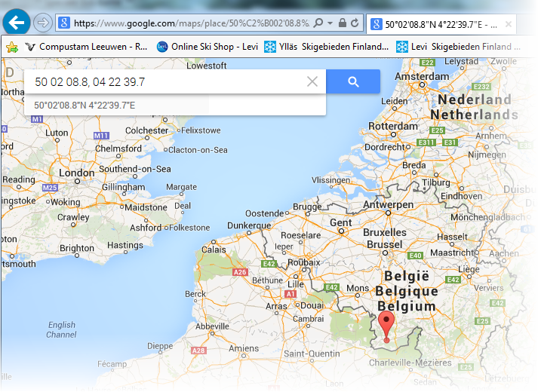538x392 pixels.
Task: Click the browser Forward arrow button
Action: 43,23
